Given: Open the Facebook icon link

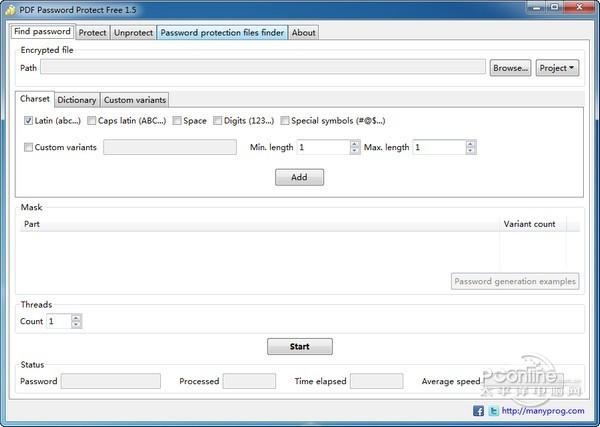Looking at the screenshot, I should 478,411.
